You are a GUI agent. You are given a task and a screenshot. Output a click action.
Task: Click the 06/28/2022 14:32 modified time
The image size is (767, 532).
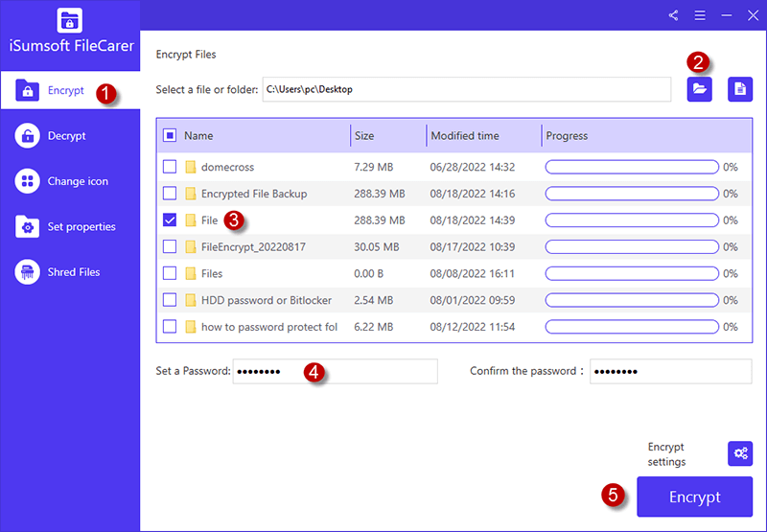(x=472, y=167)
